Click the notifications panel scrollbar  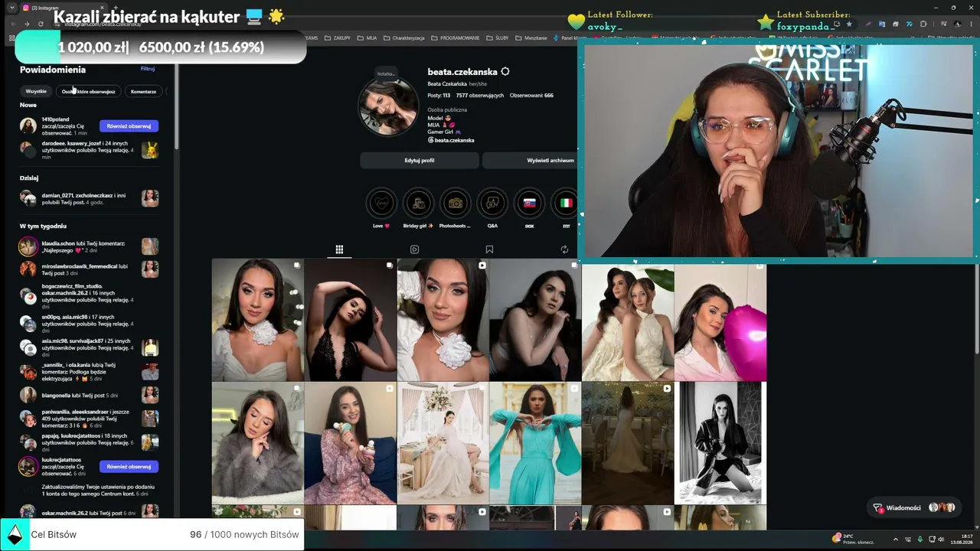[177, 107]
